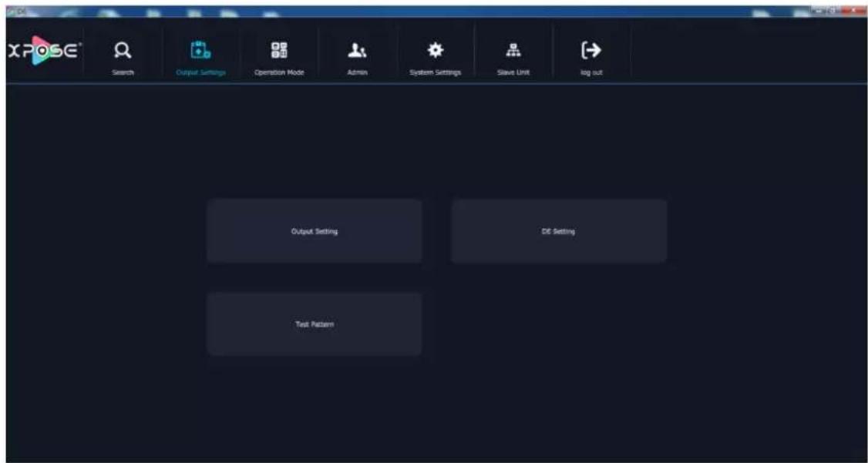Click the Search magnifier icon
868x463 pixels.
coord(122,51)
